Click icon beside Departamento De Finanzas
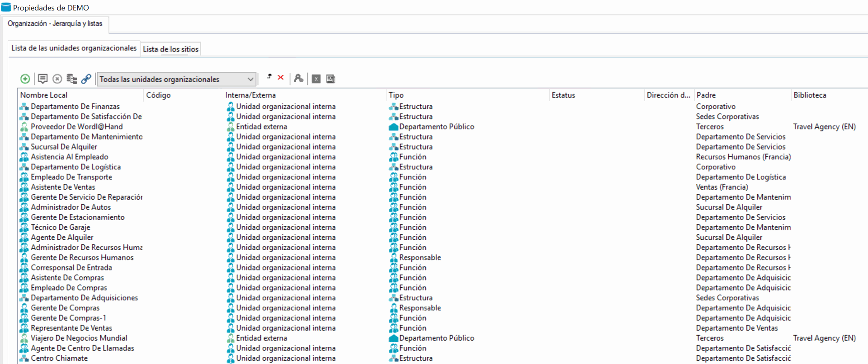Viewport: 868px width, 364px height. click(x=24, y=107)
